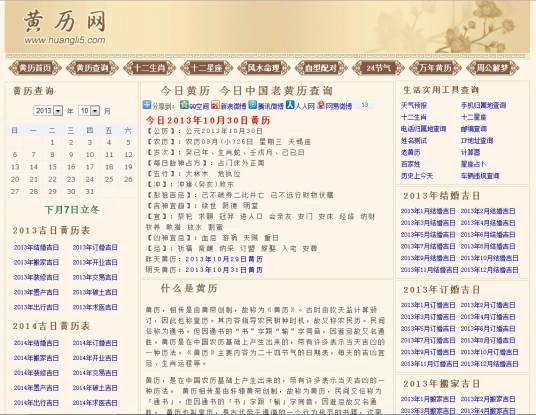
Task: Open the 2013年10月订婚吉日 link
Action: pyautogui.click(x=490, y=352)
